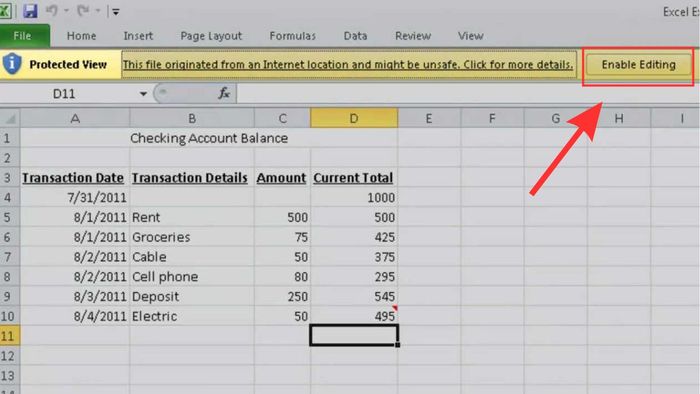Click the Protected View shield icon
The width and height of the screenshot is (700, 394).
pos(12,64)
